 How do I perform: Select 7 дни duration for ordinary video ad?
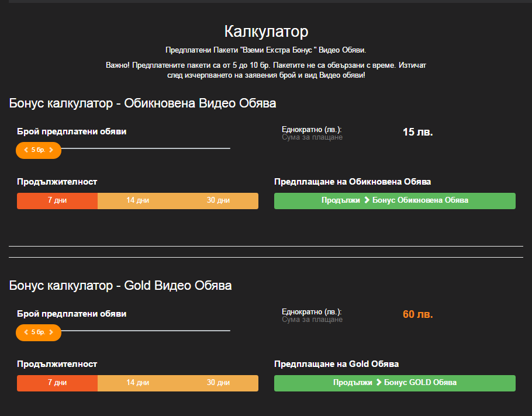tap(57, 200)
